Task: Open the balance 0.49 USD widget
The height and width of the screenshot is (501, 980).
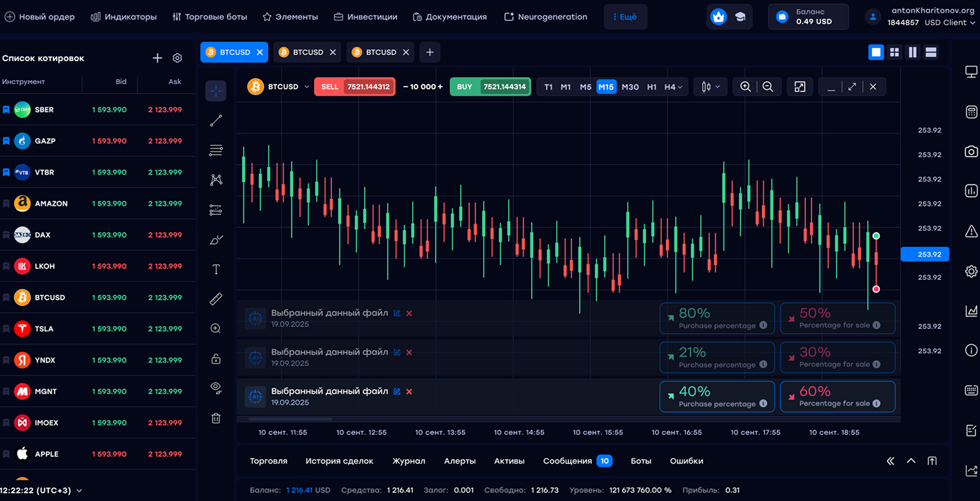Action: pyautogui.click(x=809, y=17)
